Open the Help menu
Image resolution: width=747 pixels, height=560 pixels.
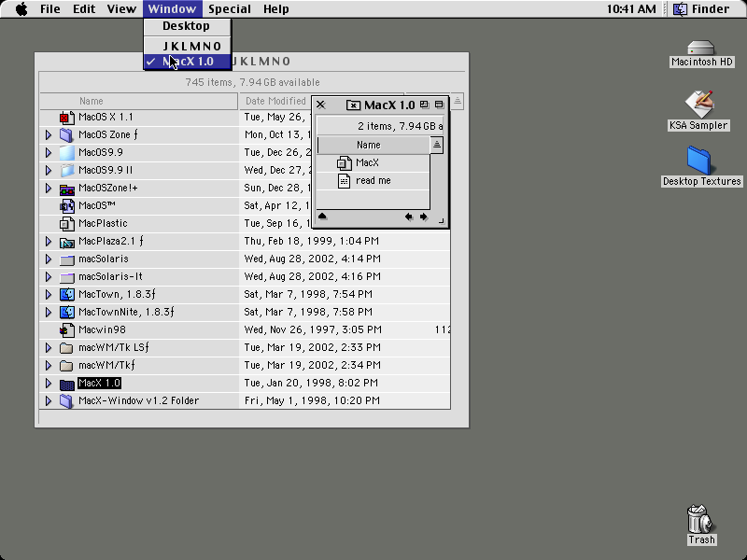(x=275, y=9)
